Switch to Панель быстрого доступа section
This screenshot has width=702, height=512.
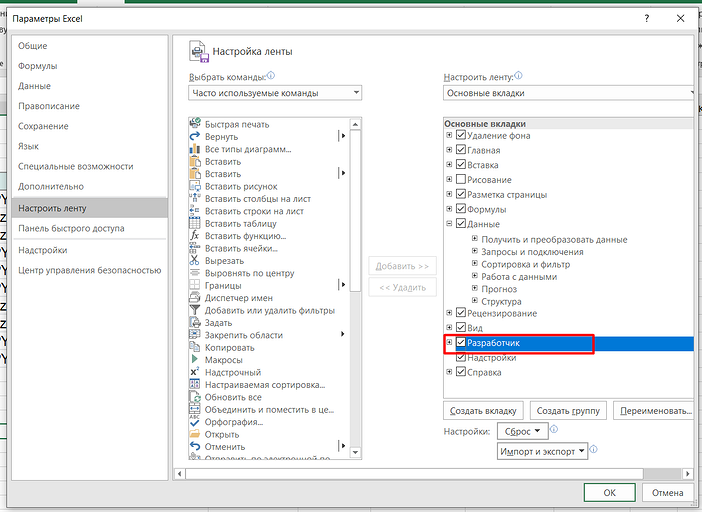(71, 228)
